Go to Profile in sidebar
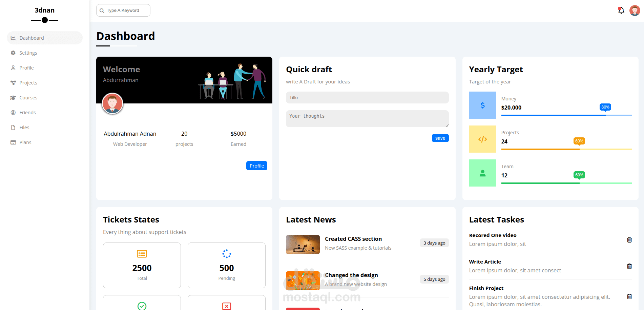This screenshot has height=310, width=644. tap(45, 68)
